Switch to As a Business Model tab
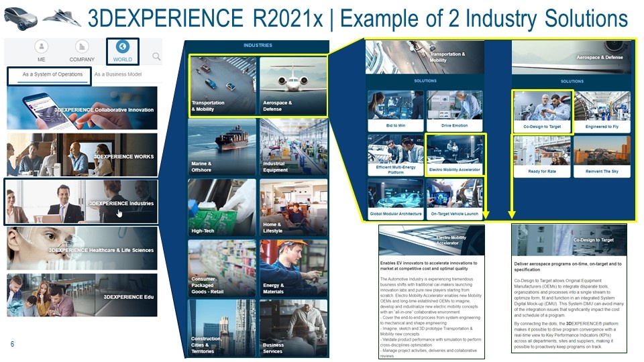644x362 pixels. click(118, 74)
